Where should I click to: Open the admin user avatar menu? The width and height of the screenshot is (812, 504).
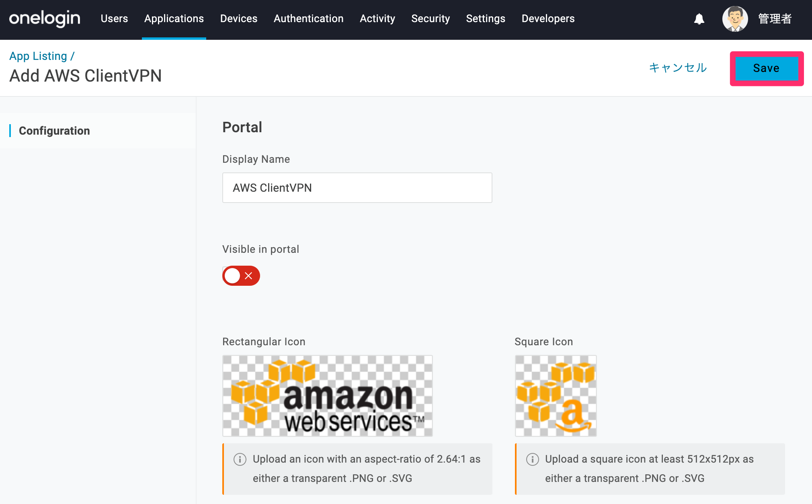[x=735, y=19]
